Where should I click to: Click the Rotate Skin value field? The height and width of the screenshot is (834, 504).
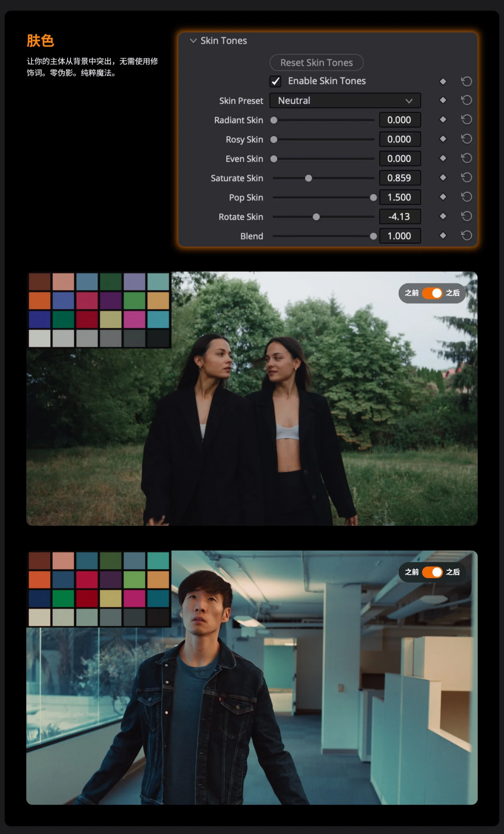click(399, 217)
